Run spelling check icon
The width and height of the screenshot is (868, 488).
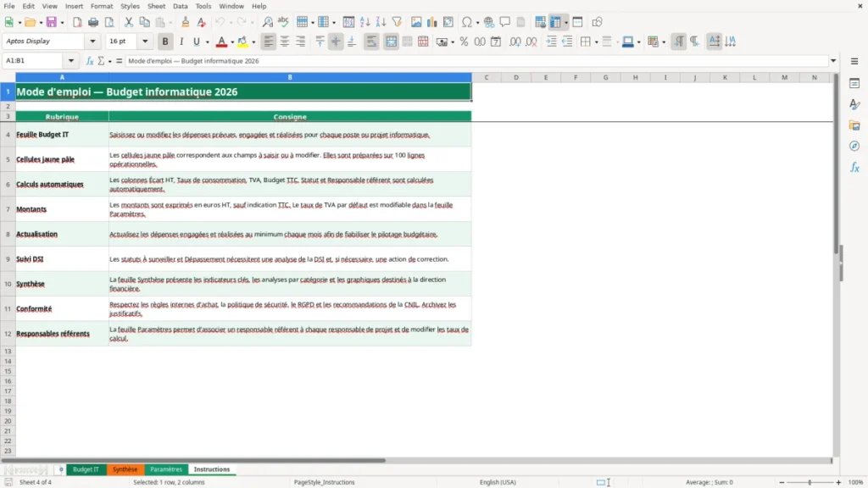283,22
